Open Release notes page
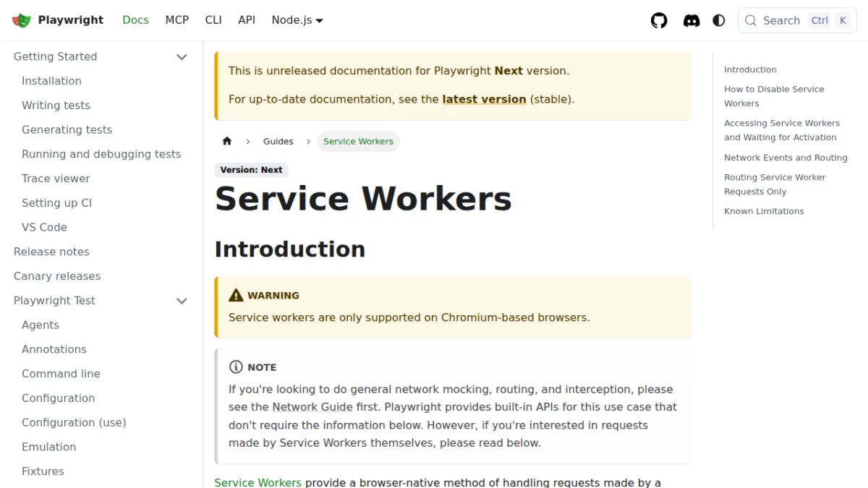This screenshot has width=868, height=488. [51, 252]
